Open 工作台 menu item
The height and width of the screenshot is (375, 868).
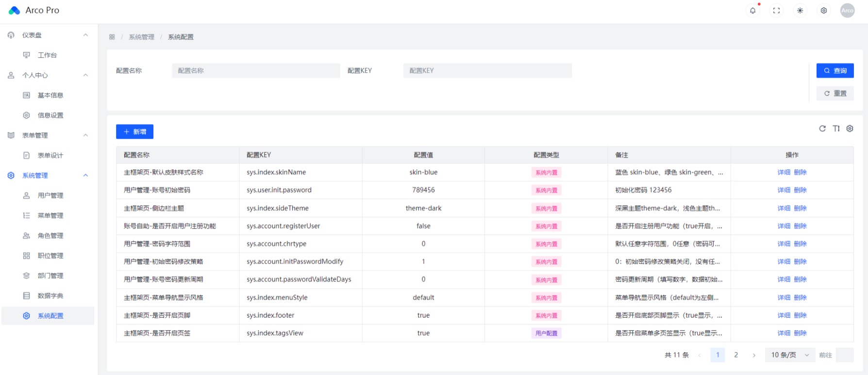pos(48,55)
